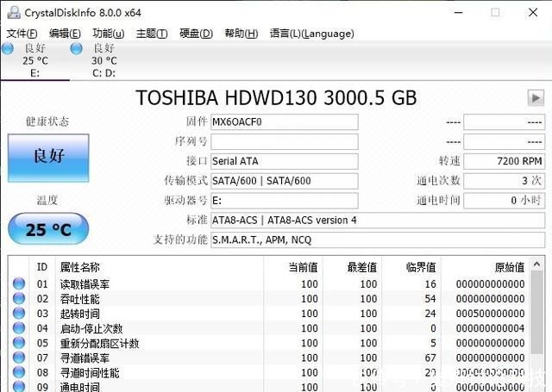Click the attribute list vertical scrollbar thumb
The height and width of the screenshot is (392, 552).
click(536, 312)
